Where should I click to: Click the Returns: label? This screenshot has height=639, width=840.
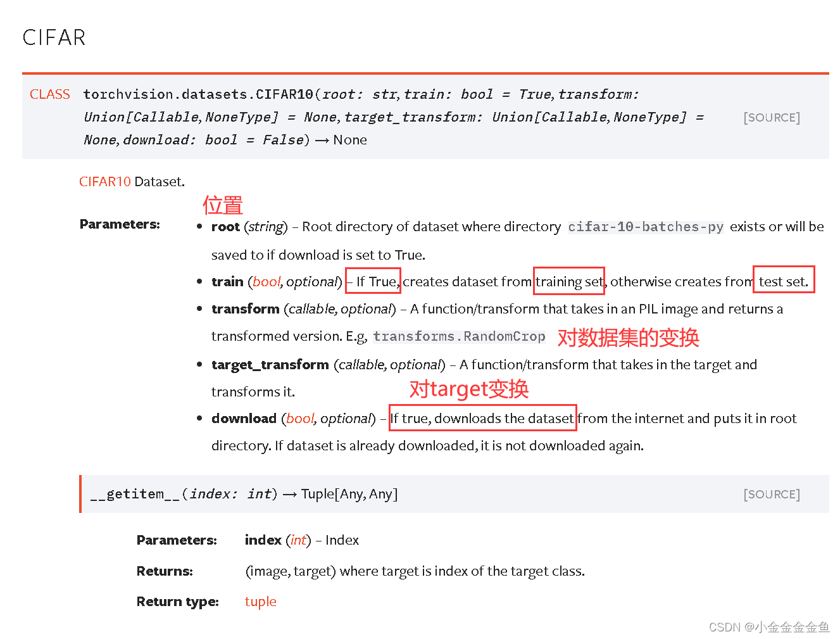pos(165,571)
